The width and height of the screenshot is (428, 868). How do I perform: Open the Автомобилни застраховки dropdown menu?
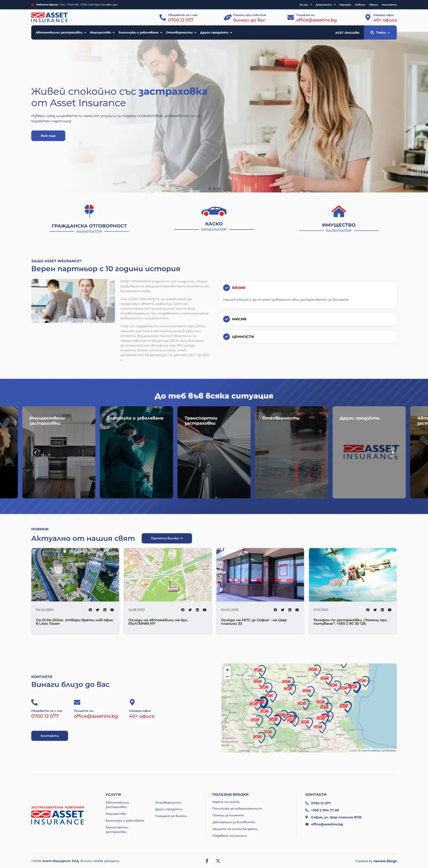click(x=61, y=33)
